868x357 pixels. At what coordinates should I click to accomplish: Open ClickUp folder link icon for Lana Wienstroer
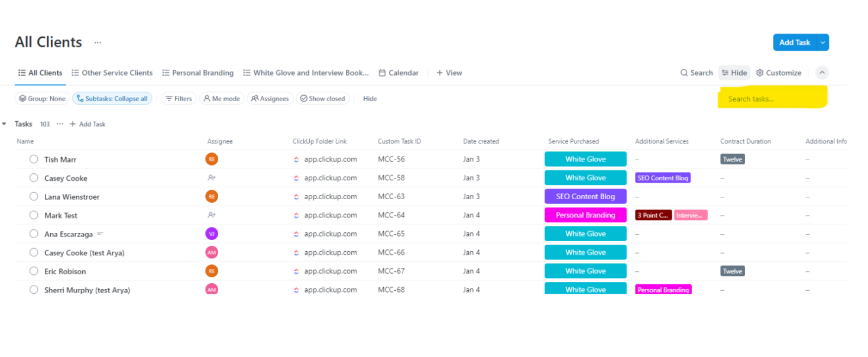point(296,197)
